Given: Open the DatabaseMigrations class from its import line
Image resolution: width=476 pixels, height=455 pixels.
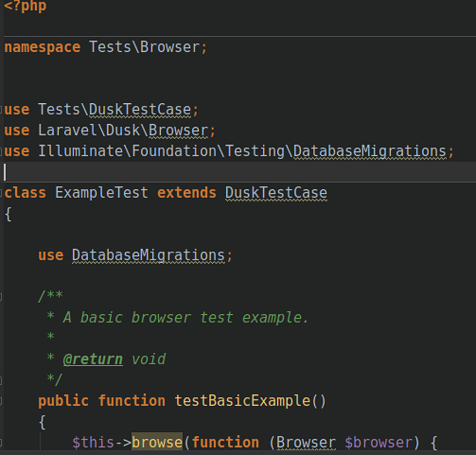Looking at the screenshot, I should coord(371,151).
